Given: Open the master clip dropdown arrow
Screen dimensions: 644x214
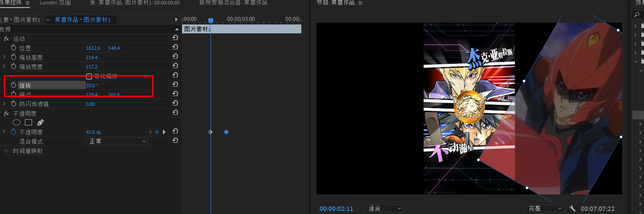Looking at the screenshot, I should [48, 20].
